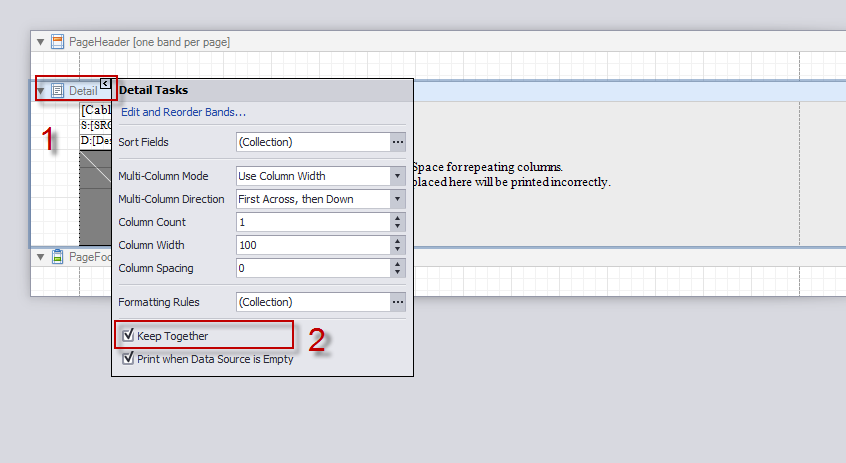
Task: Increase Column Spacing with up arrow
Action: click(x=398, y=264)
